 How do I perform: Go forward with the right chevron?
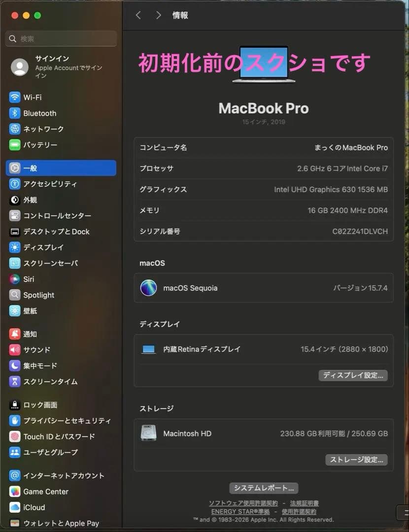(158, 15)
